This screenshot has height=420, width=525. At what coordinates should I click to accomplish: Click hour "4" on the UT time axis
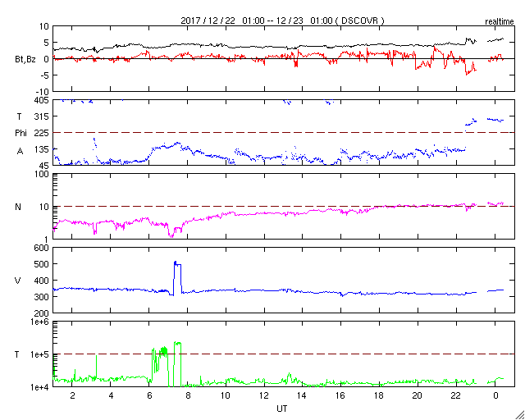click(111, 395)
